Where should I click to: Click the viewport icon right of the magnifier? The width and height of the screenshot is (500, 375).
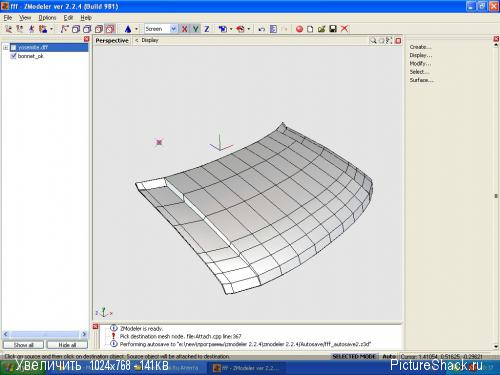coord(381,41)
